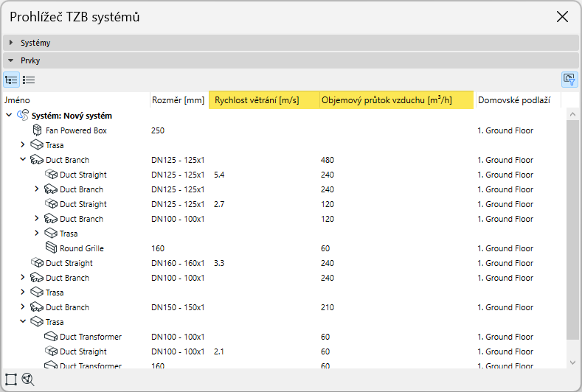Click the zoom to element icon at bottom
Viewport: 582px width, 392px height.
(28, 379)
